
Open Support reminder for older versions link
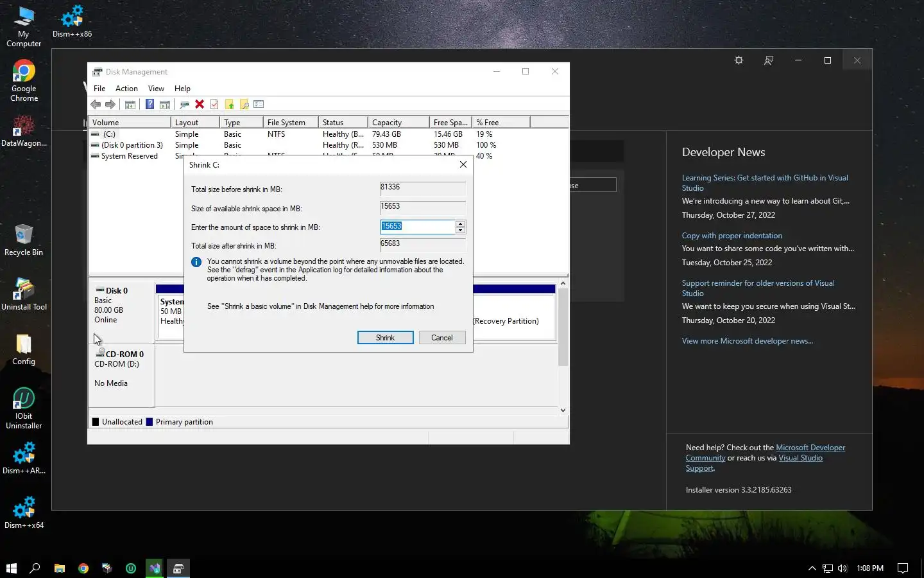coord(758,288)
